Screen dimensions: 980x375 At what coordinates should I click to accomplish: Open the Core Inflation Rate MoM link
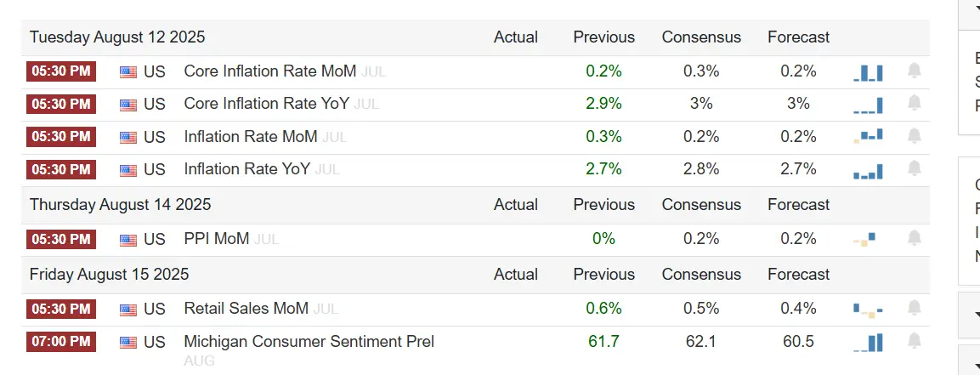point(270,71)
